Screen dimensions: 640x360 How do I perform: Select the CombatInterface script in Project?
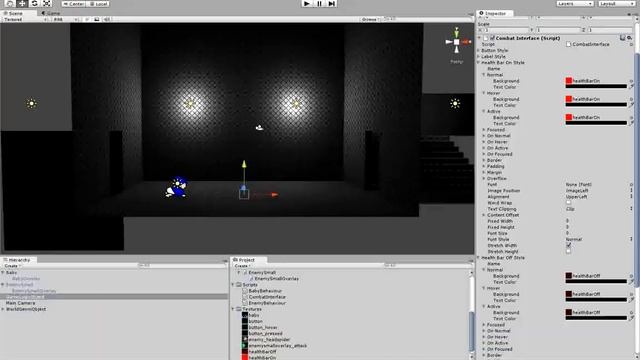click(x=267, y=297)
